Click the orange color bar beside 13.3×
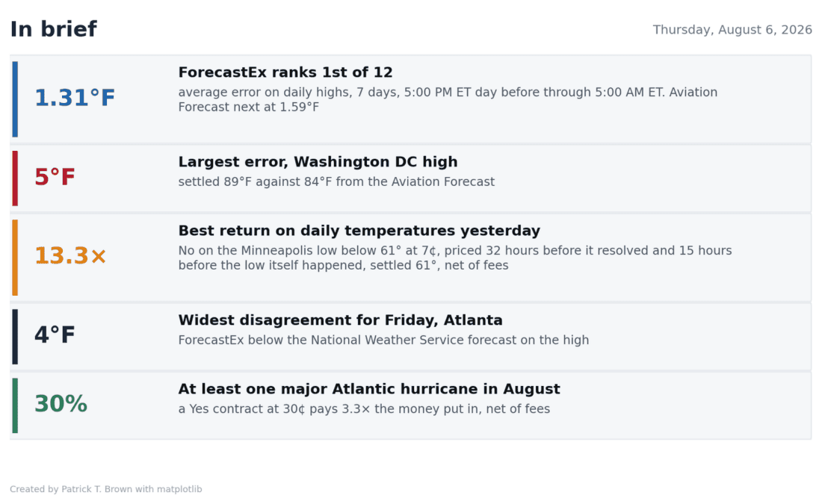This screenshot has height=504, width=822. click(15, 258)
